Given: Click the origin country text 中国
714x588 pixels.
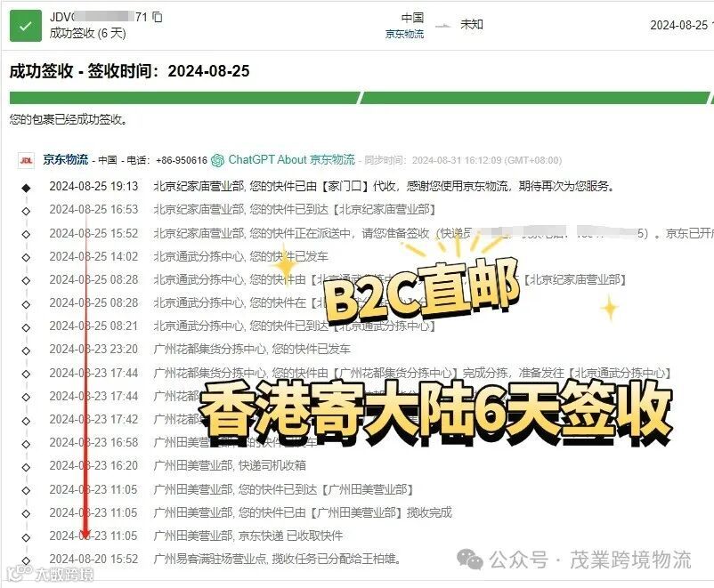Looking at the screenshot, I should point(412,18).
